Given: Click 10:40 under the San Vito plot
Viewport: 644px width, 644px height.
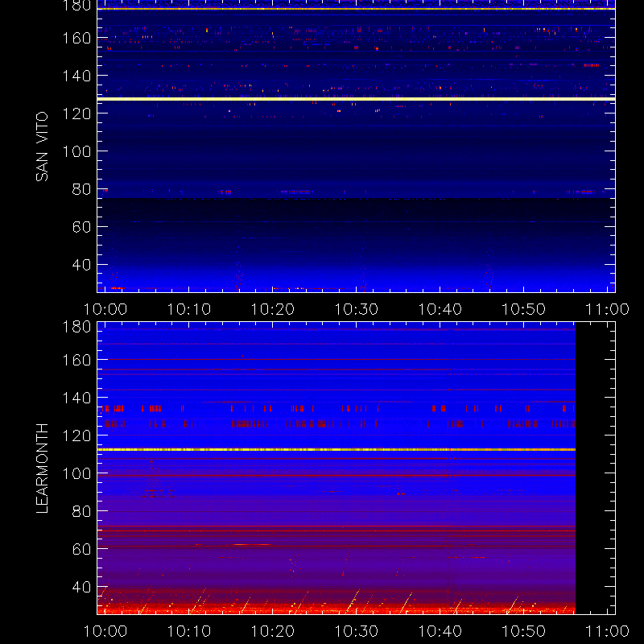Looking at the screenshot, I should (440, 309).
